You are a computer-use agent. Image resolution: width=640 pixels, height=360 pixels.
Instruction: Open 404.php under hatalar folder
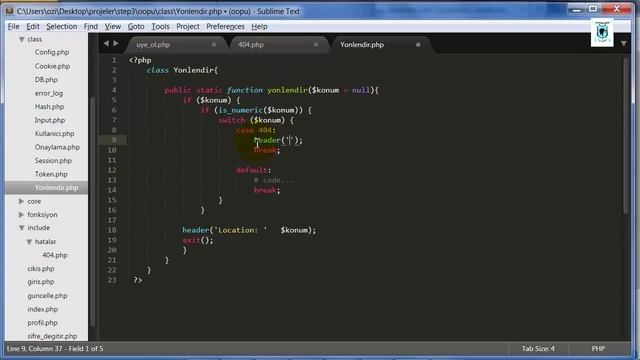tap(55, 255)
